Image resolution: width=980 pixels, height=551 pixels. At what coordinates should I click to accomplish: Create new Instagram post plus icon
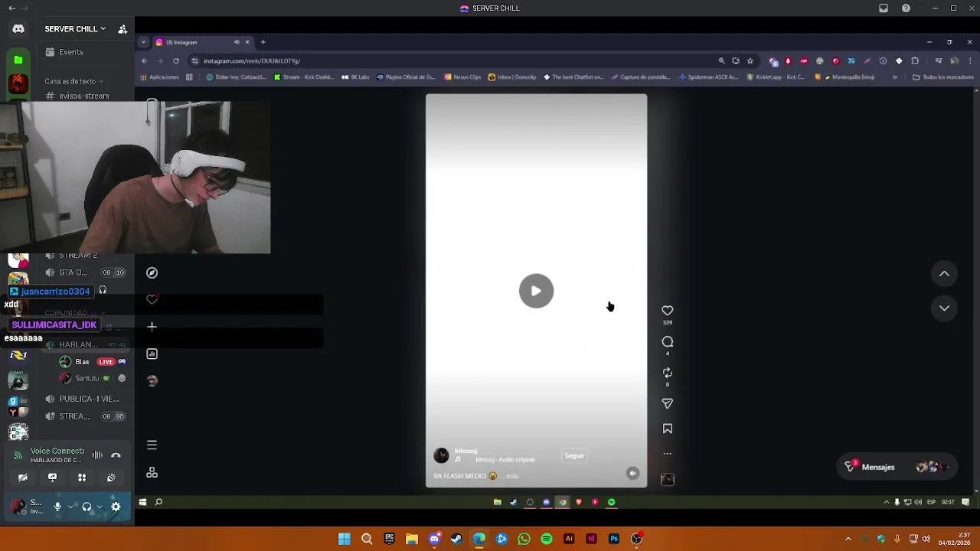[152, 327]
